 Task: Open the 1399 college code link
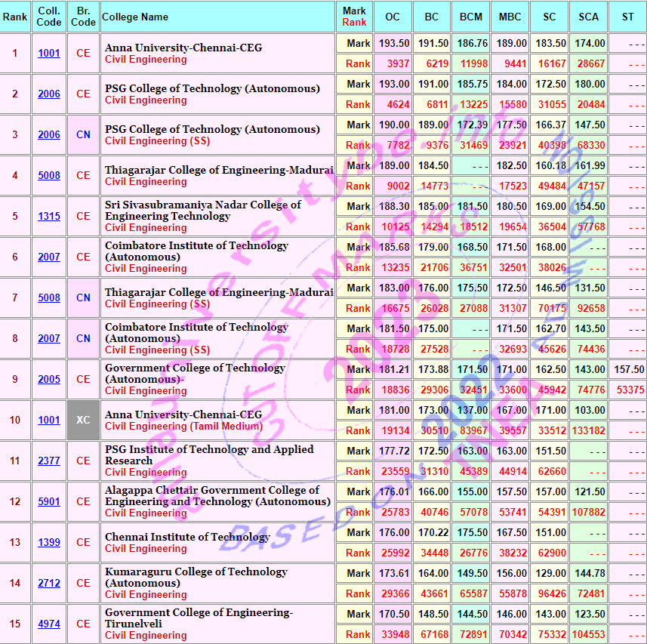coord(49,542)
